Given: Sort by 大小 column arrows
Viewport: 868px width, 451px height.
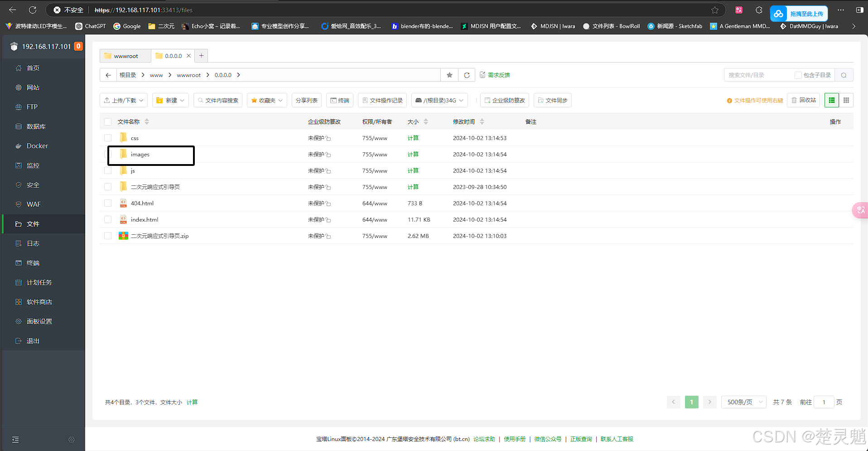Looking at the screenshot, I should tap(426, 122).
